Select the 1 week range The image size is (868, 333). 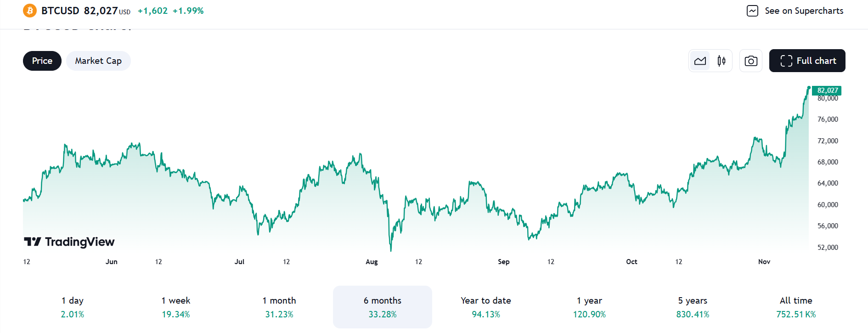coord(176,307)
